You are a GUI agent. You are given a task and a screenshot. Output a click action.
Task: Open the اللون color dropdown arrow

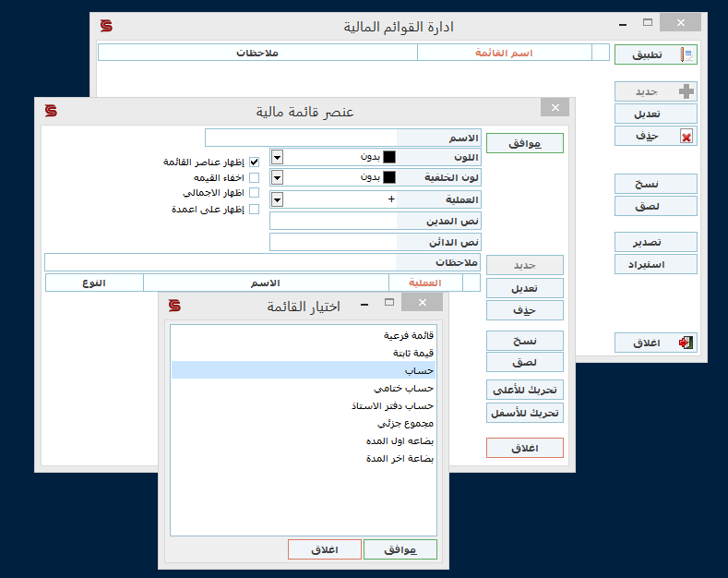point(277,157)
